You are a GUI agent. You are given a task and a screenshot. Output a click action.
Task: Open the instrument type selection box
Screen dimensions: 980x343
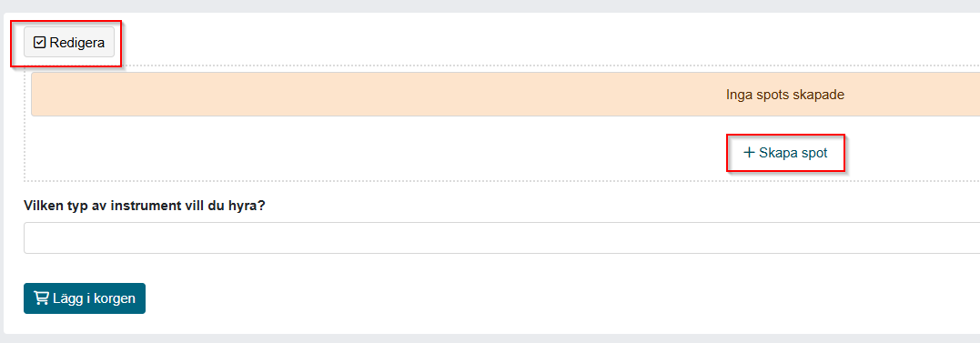coord(502,238)
